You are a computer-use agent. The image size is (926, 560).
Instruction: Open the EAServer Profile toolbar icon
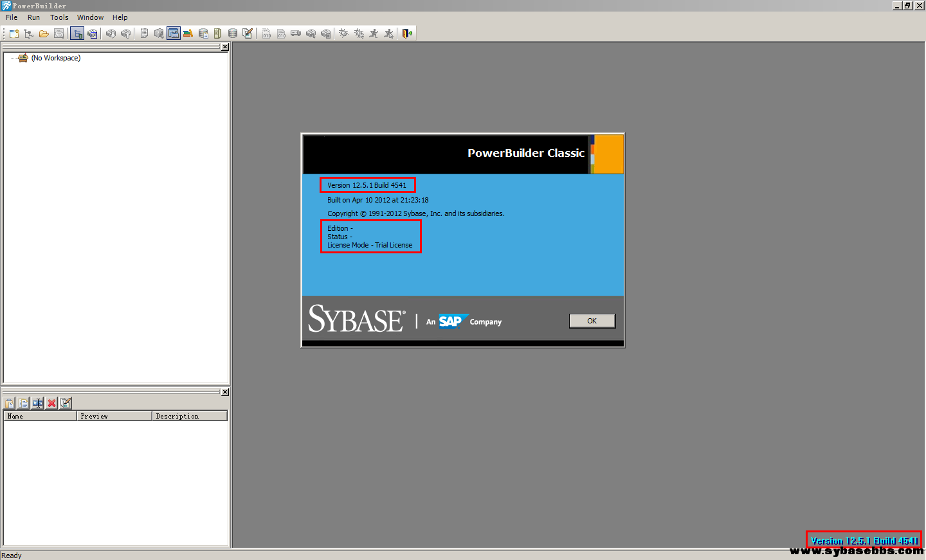(x=217, y=33)
